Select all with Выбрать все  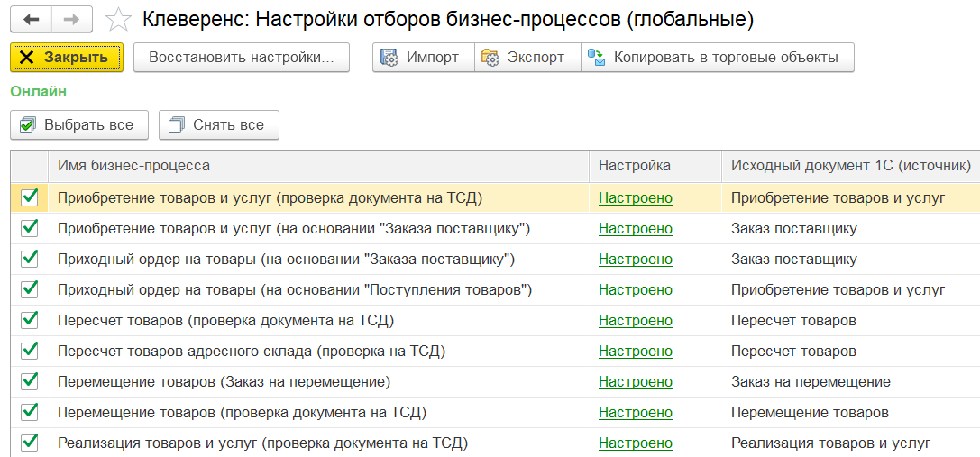tap(79, 125)
